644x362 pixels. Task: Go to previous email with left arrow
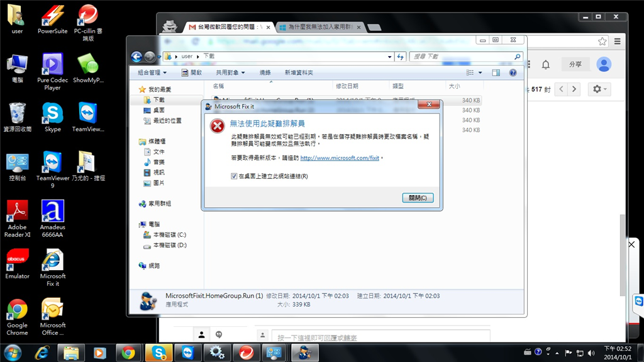point(561,89)
